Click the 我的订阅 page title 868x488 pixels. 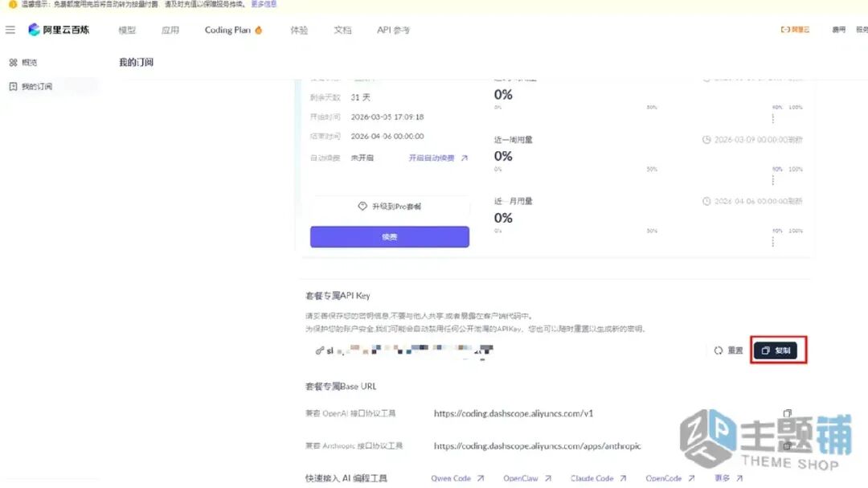[x=136, y=62]
